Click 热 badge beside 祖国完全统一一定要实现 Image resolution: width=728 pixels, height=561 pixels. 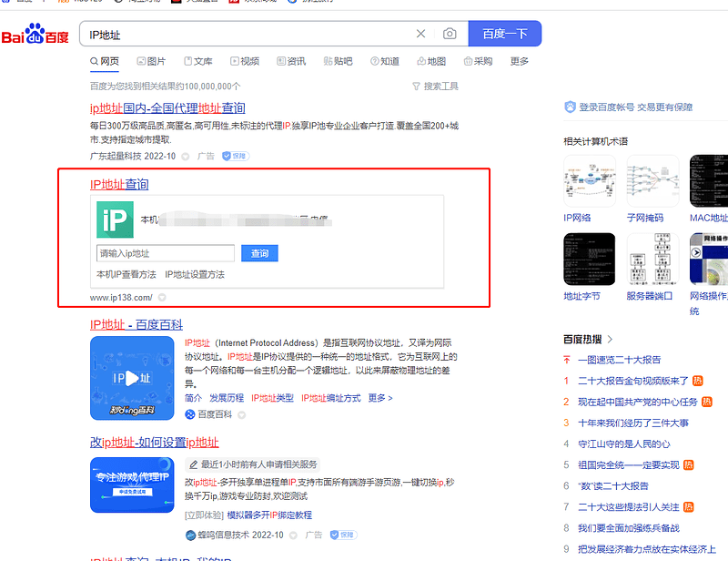point(689,465)
